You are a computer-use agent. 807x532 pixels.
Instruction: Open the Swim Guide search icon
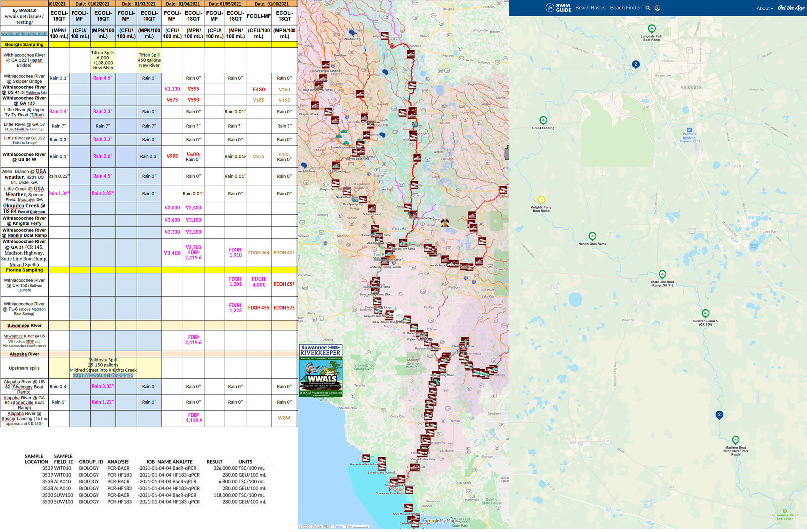[x=648, y=8]
